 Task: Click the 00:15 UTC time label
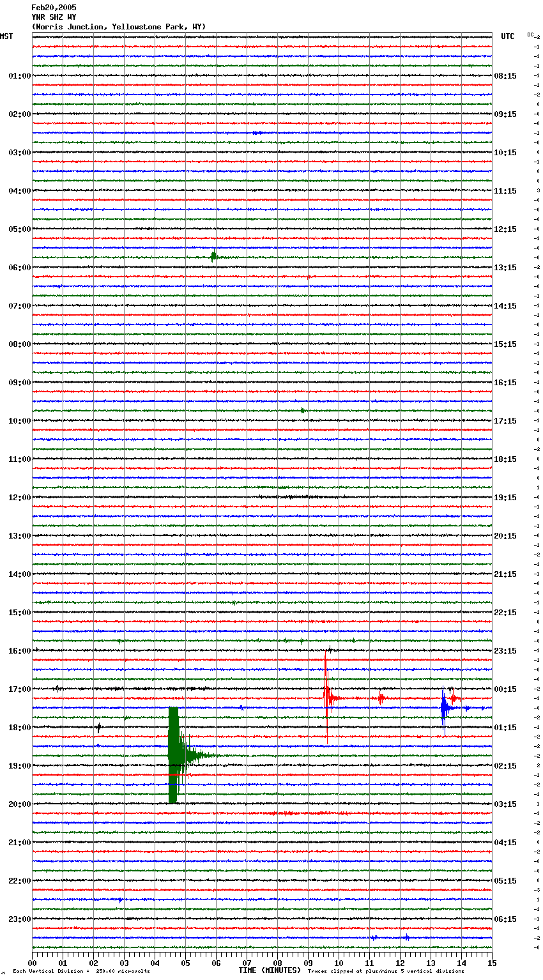coord(505,689)
